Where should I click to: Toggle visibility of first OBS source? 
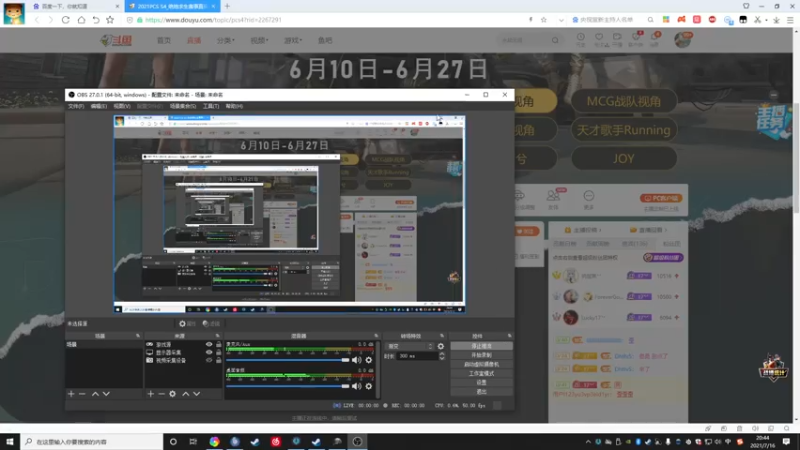pyautogui.click(x=209, y=344)
